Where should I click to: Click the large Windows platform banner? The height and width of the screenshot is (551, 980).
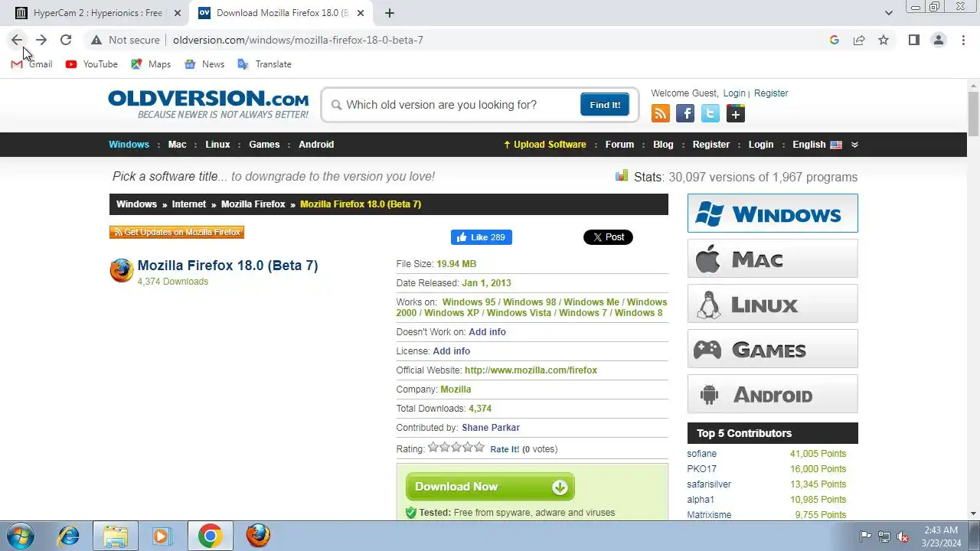[x=773, y=214]
